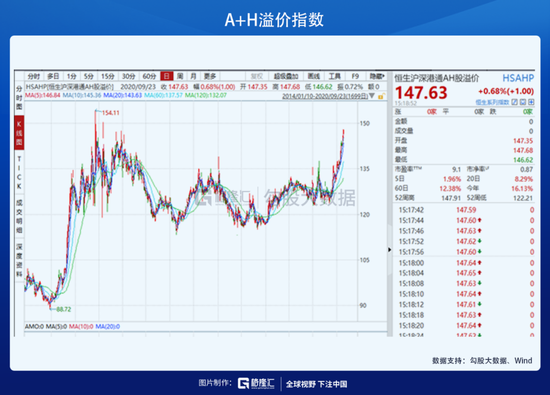The height and width of the screenshot is (395, 550).
Task: Switch chart period to 周 weekly
Action: click(x=180, y=76)
